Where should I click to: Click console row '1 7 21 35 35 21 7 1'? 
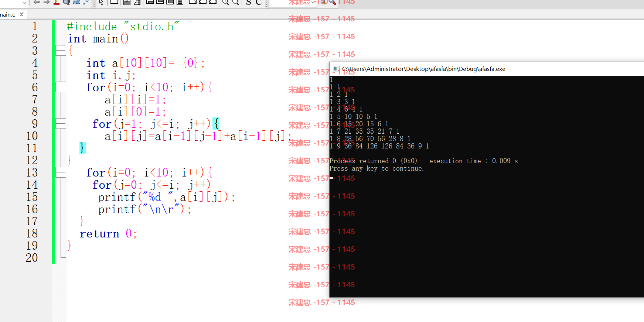click(365, 131)
